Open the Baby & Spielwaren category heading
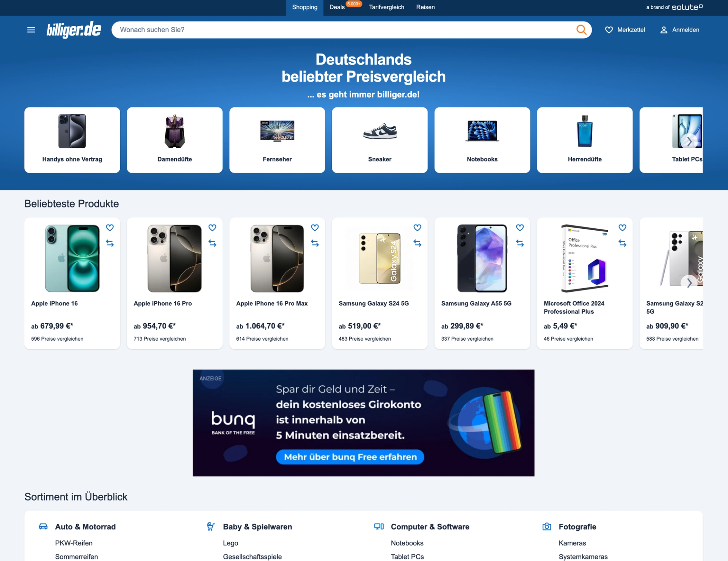This screenshot has width=728, height=561. pyautogui.click(x=257, y=526)
